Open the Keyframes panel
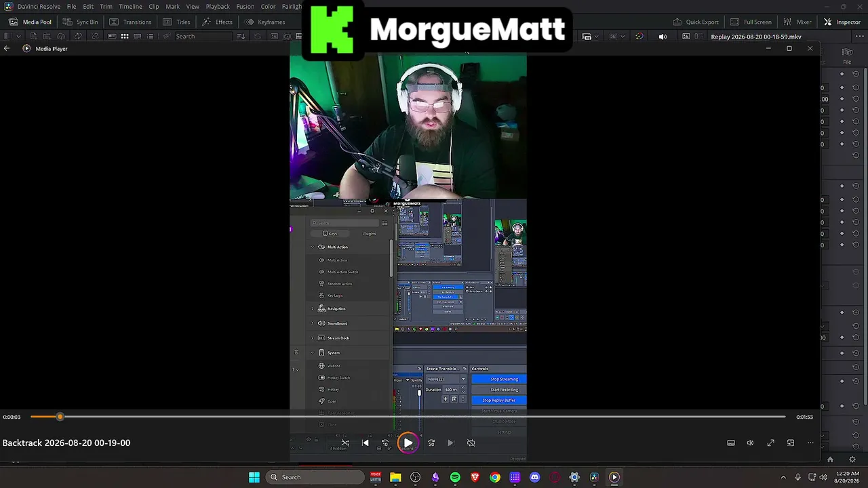 pyautogui.click(x=265, y=22)
